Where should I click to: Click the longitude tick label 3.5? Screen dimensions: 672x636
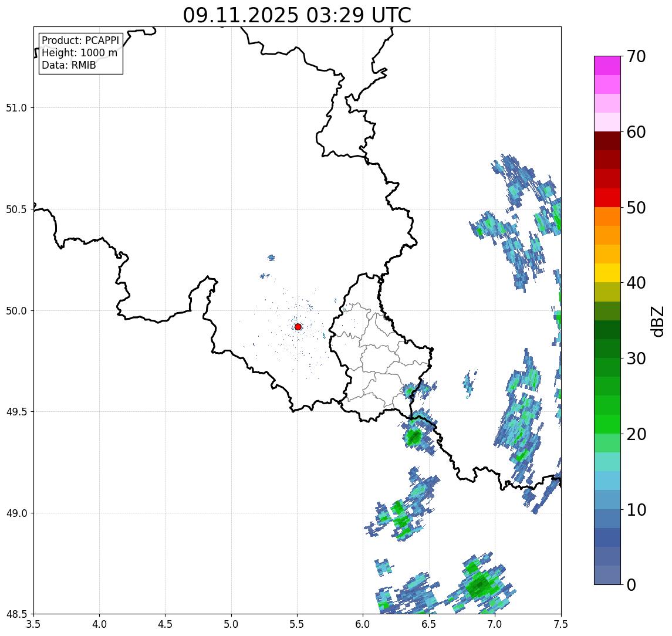click(33, 624)
